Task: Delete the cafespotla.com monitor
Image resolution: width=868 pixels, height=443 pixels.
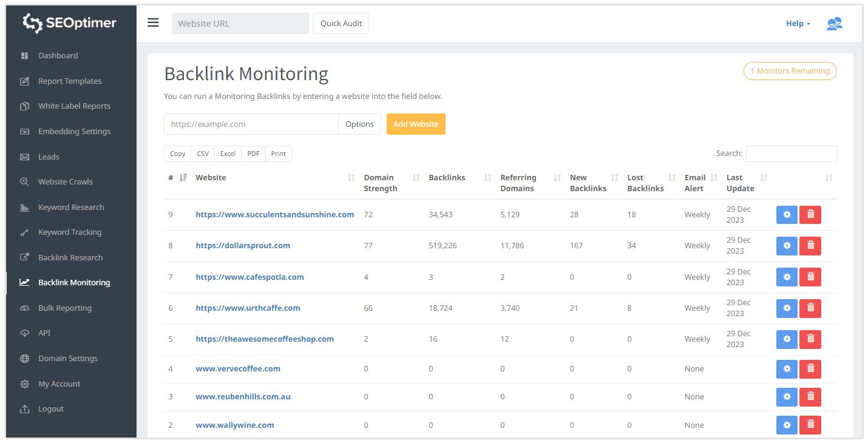Action: 810,277
